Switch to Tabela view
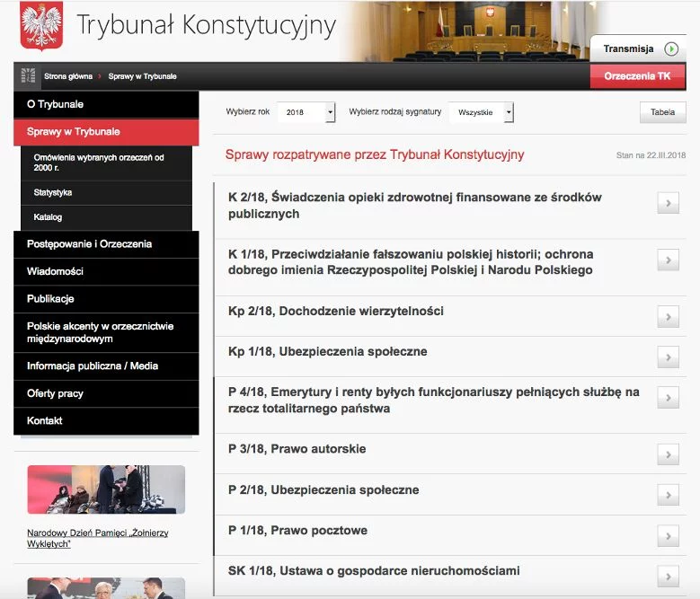 pos(662,112)
